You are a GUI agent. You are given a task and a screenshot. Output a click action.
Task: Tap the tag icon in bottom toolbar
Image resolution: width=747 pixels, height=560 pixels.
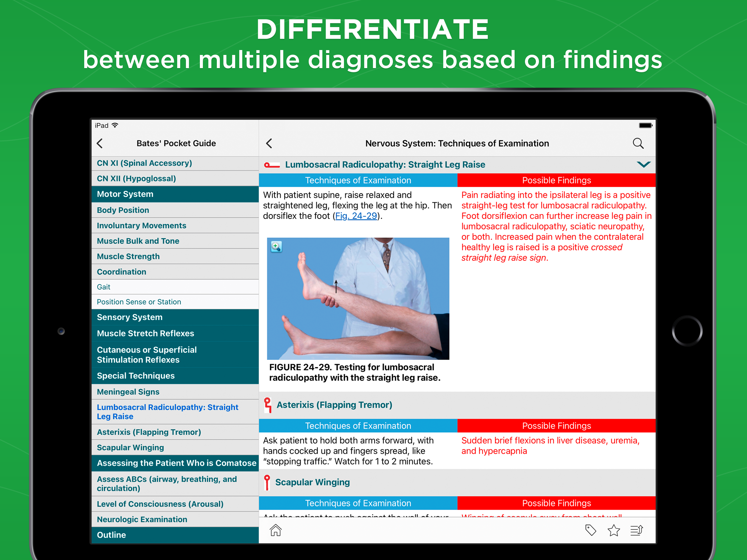(590, 530)
